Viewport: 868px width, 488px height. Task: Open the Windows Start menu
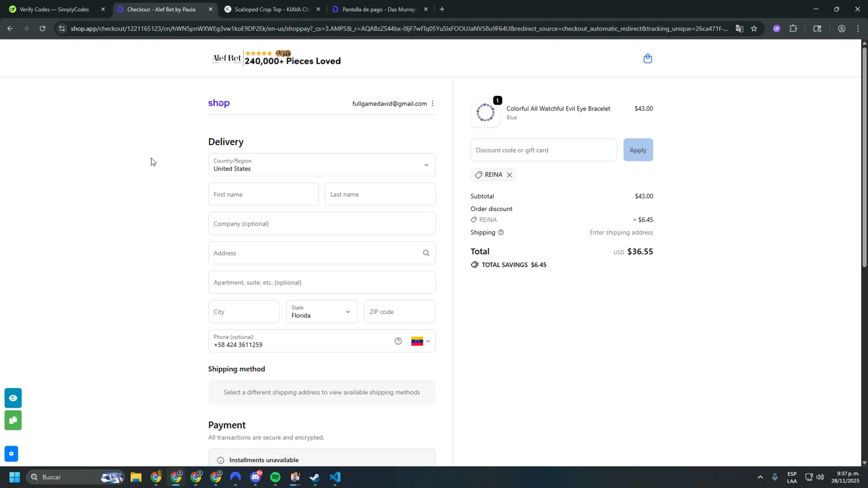point(14,478)
